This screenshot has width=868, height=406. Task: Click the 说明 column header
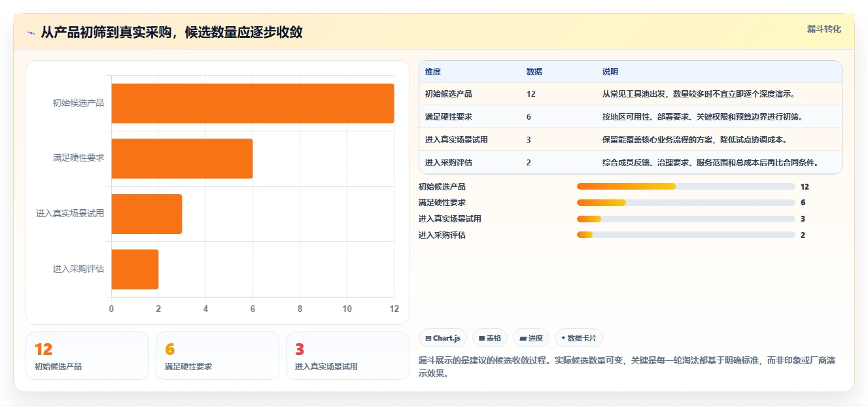pyautogui.click(x=610, y=72)
